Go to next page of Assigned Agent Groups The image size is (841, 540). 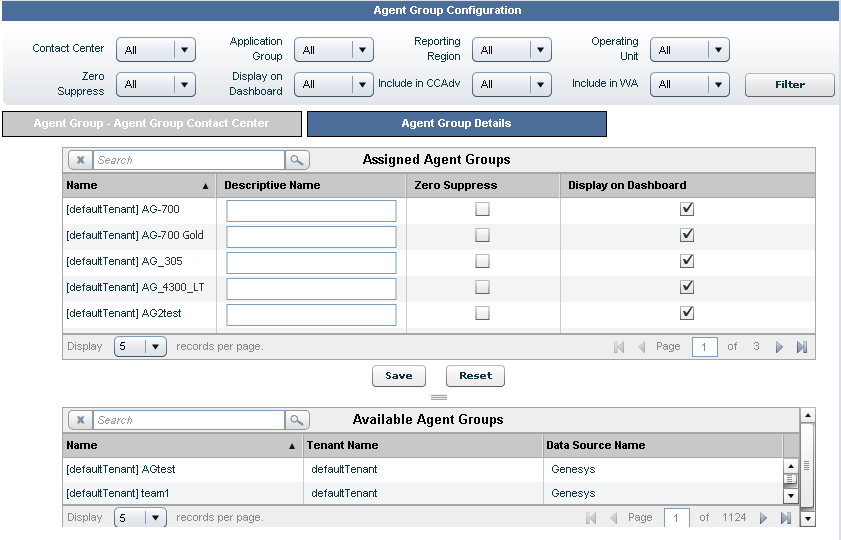779,347
